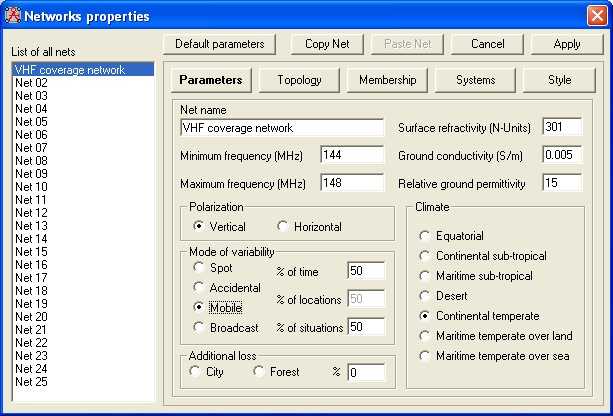Open the Membership tab
Image resolution: width=613 pixels, height=416 pixels.
pyautogui.click(x=387, y=80)
